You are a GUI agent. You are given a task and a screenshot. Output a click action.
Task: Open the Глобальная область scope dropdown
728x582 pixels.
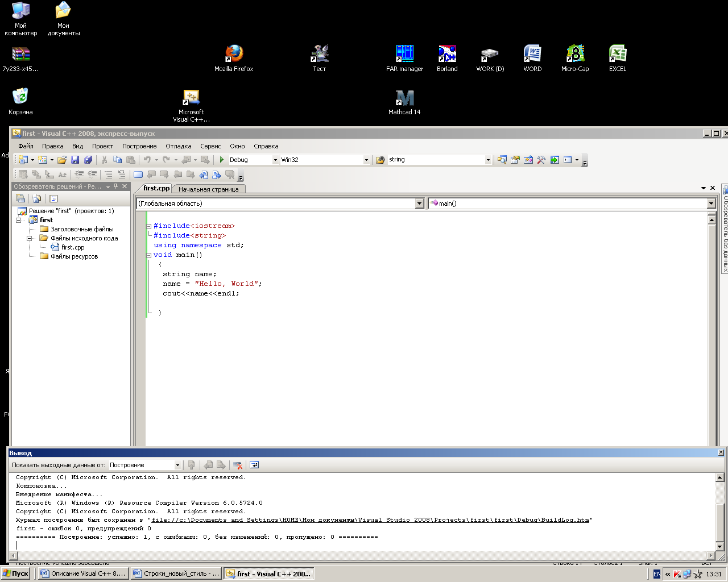pyautogui.click(x=420, y=203)
